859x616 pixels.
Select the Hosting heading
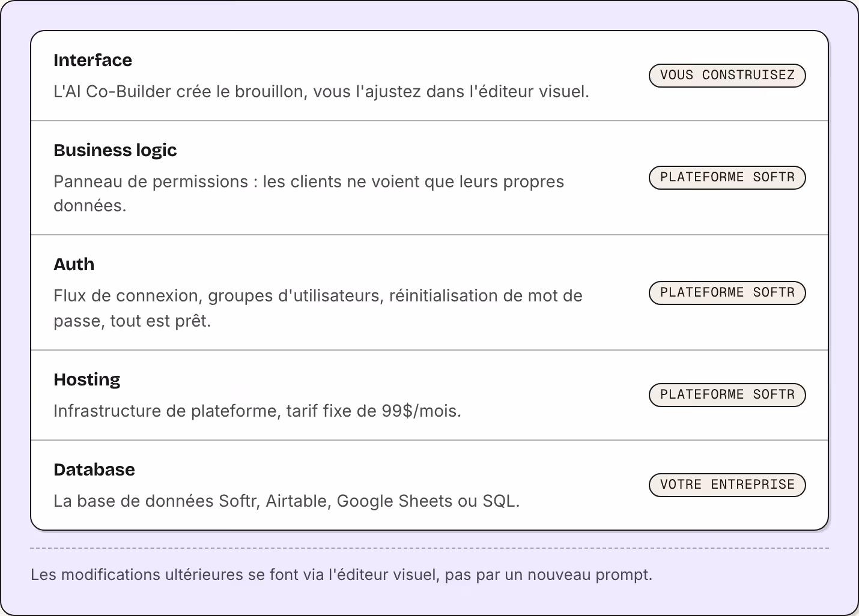87,379
